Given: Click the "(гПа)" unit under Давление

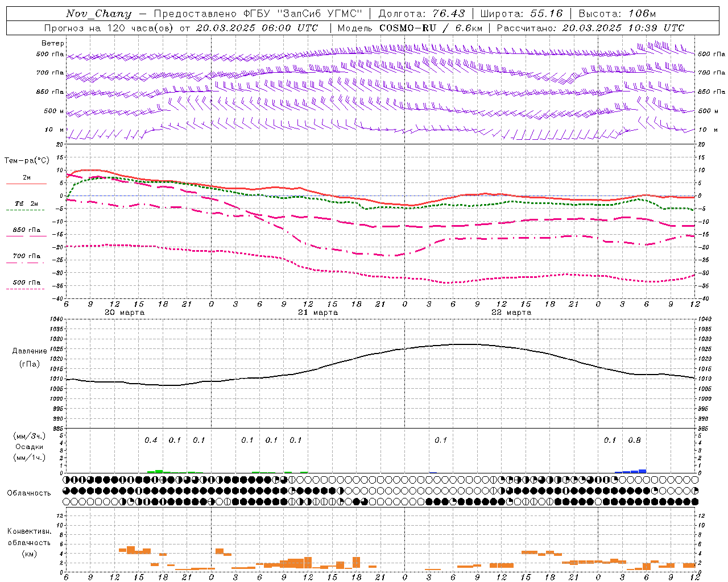Looking at the screenshot, I should (x=30, y=364).
